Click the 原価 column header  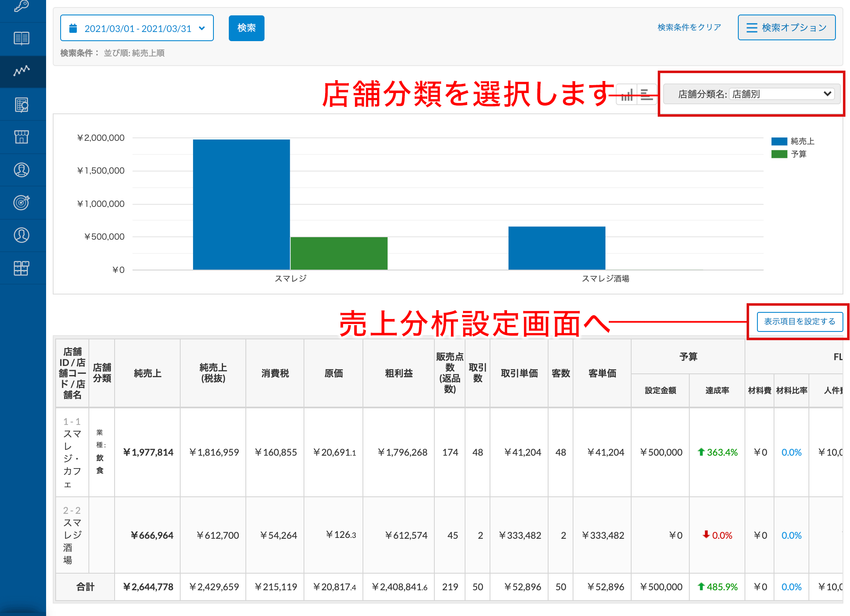pos(333,373)
